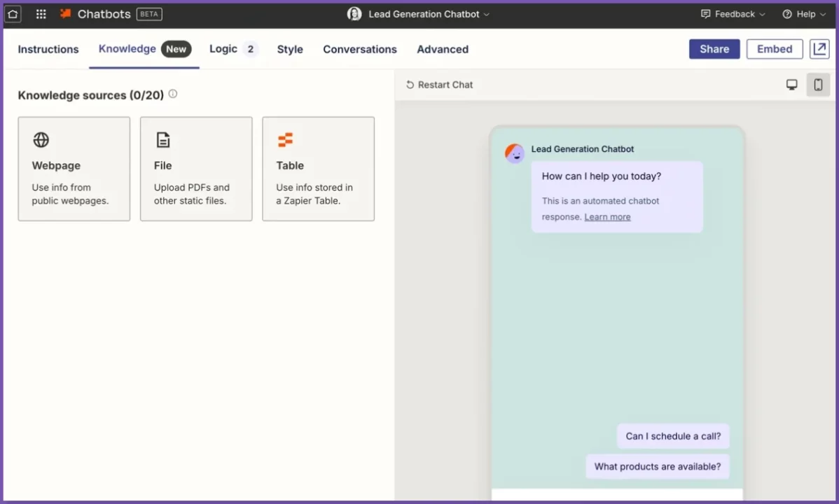Click the Zapier Chatbots logo
The height and width of the screenshot is (504, 839).
tap(67, 13)
